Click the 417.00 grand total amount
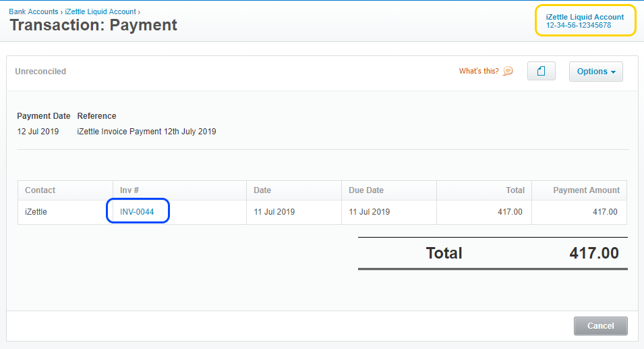Screen dimensions: 644x349 click(593, 253)
